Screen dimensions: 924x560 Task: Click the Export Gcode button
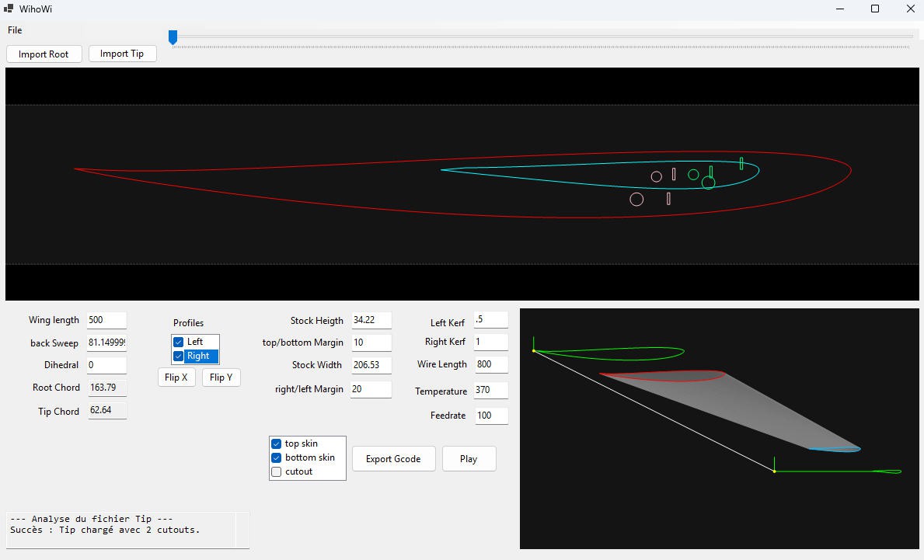(x=393, y=459)
